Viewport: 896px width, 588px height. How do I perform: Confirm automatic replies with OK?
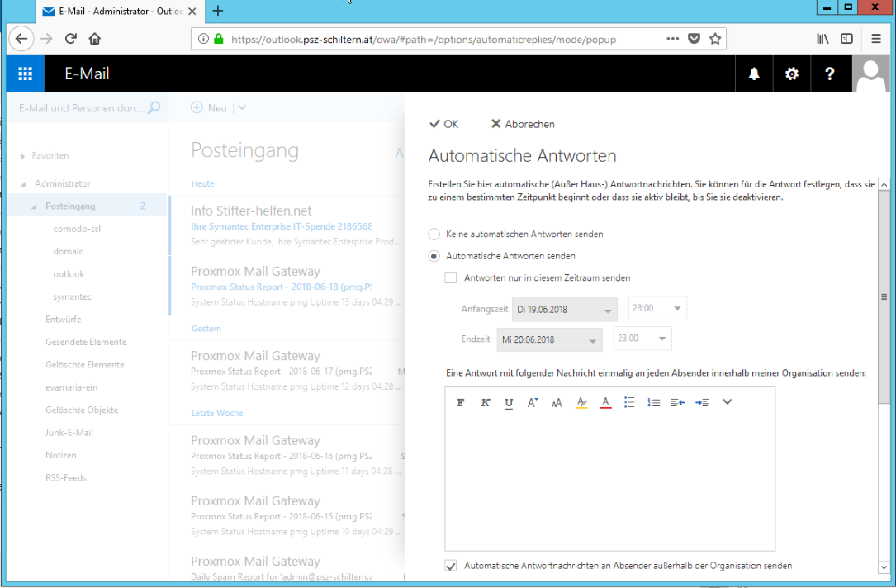tap(444, 124)
